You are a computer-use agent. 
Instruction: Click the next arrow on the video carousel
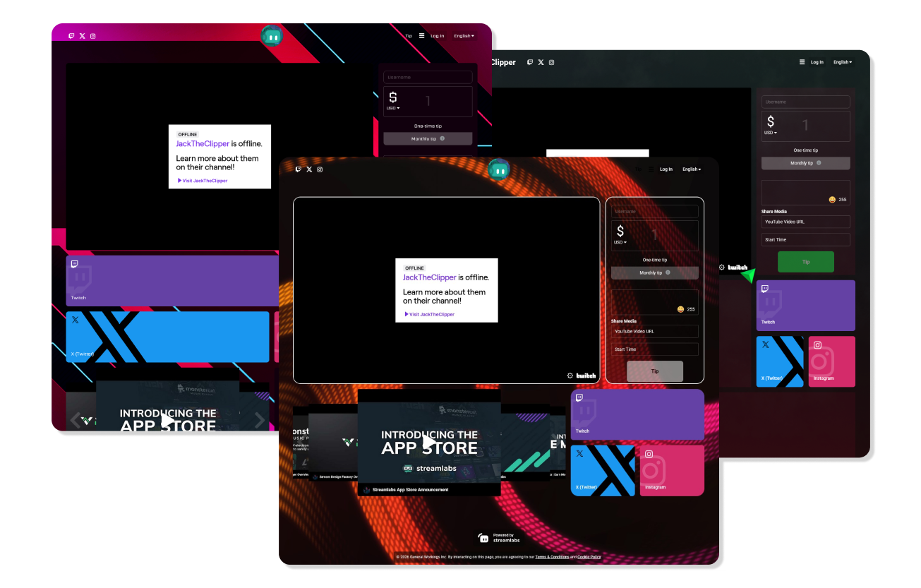click(x=260, y=420)
